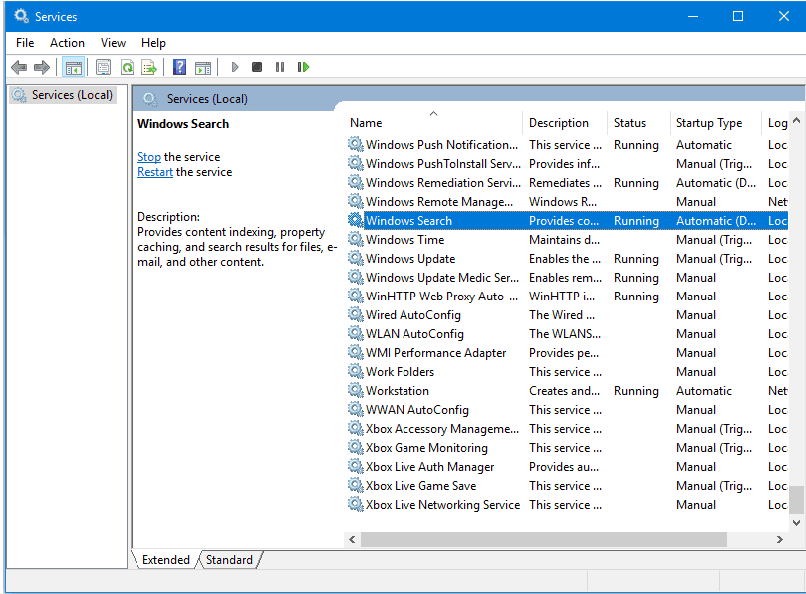The height and width of the screenshot is (594, 806).
Task: Click Automatic startup type of Workstation row
Action: [x=704, y=391]
